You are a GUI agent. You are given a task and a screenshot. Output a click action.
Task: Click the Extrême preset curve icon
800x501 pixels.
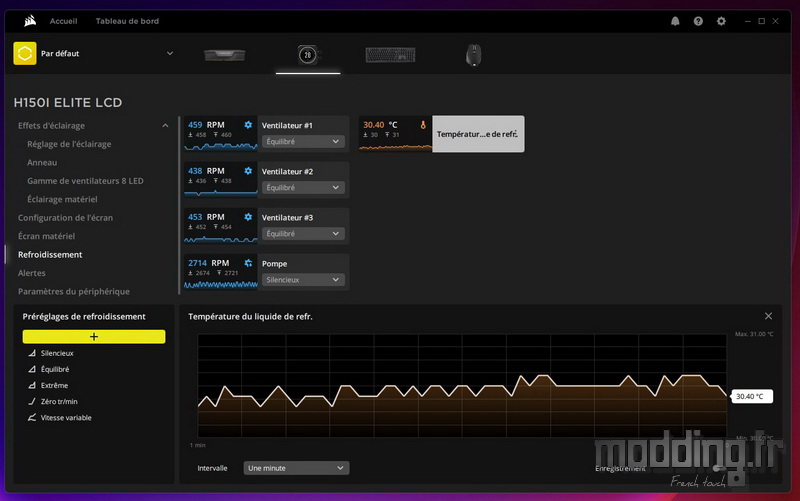point(32,385)
